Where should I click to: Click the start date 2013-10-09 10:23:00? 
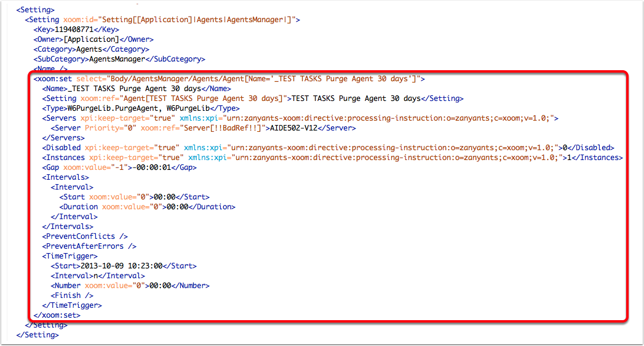click(x=121, y=266)
